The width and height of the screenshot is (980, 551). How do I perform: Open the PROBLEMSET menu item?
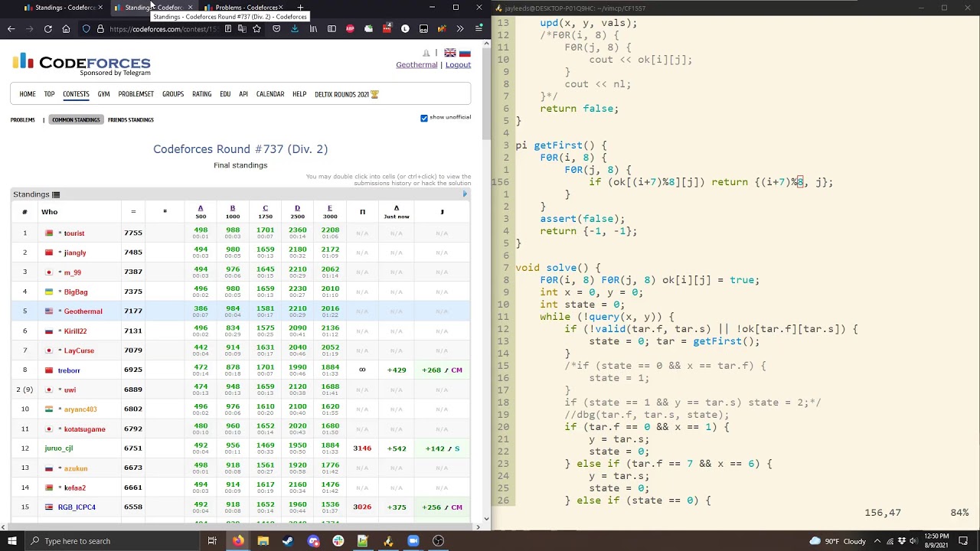[136, 94]
